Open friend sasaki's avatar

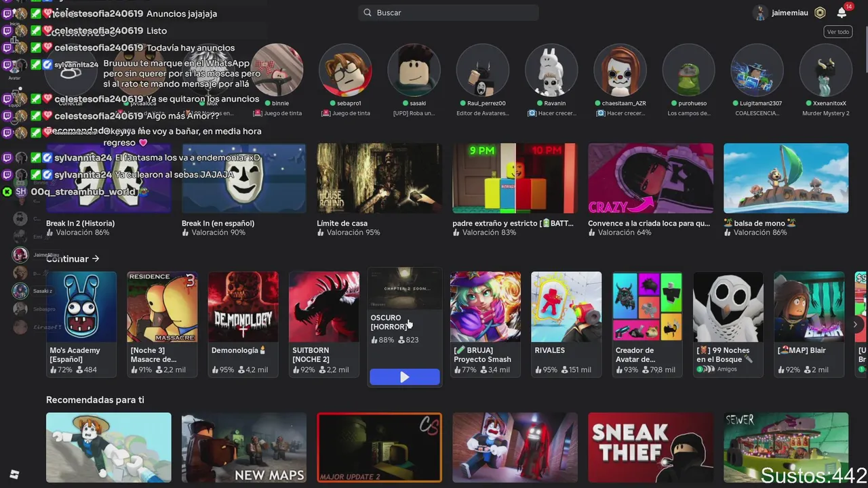click(414, 70)
